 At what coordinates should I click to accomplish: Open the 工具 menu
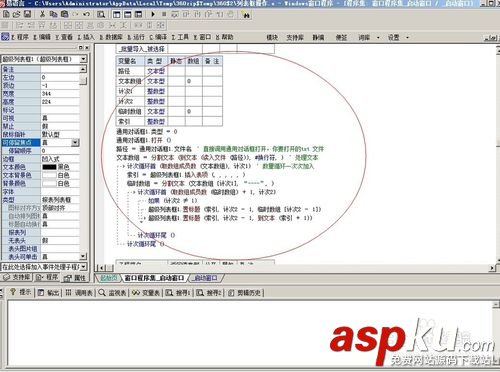coord(180,37)
